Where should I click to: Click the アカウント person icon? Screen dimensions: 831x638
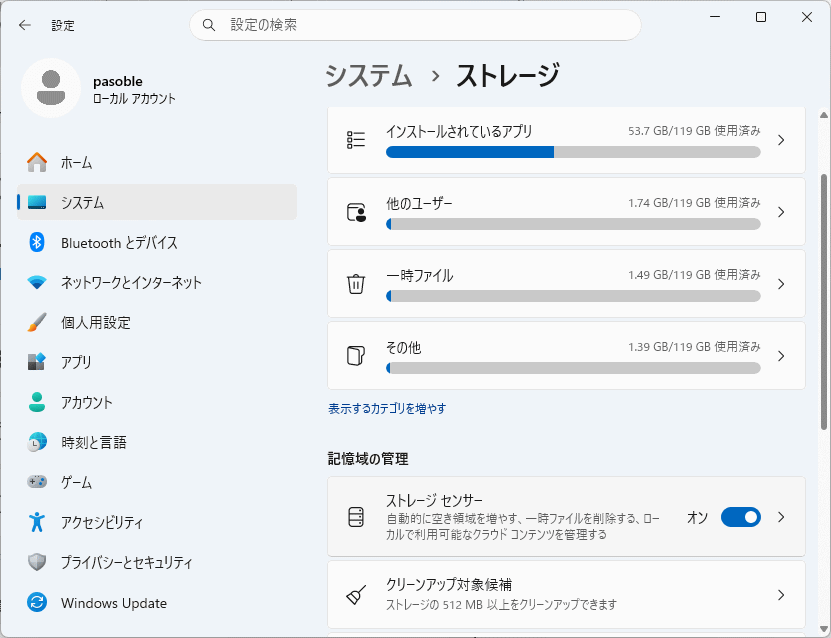point(37,402)
